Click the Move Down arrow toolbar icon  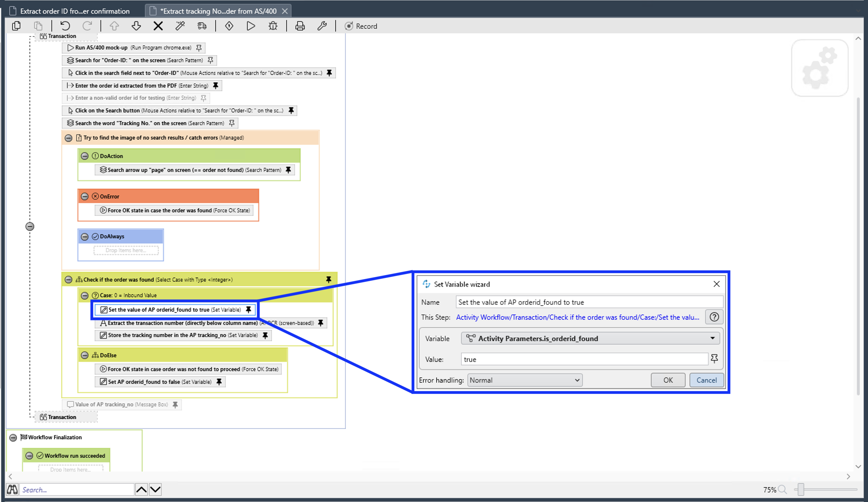point(136,26)
